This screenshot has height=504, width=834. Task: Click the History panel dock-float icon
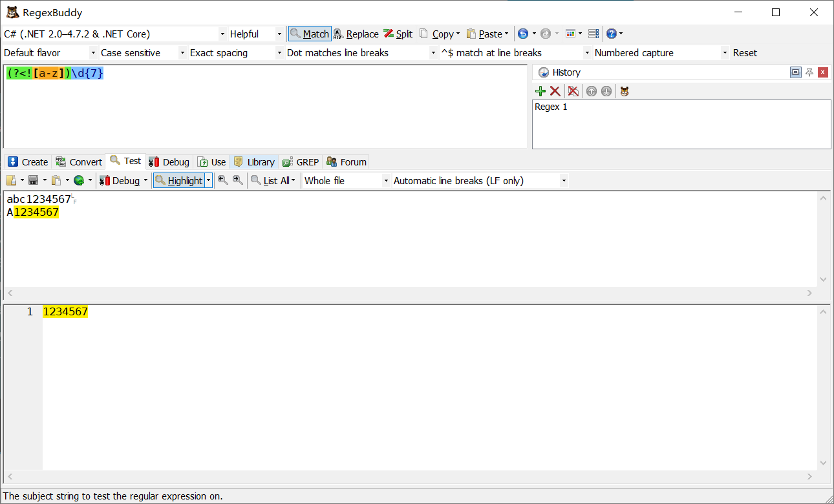point(796,72)
